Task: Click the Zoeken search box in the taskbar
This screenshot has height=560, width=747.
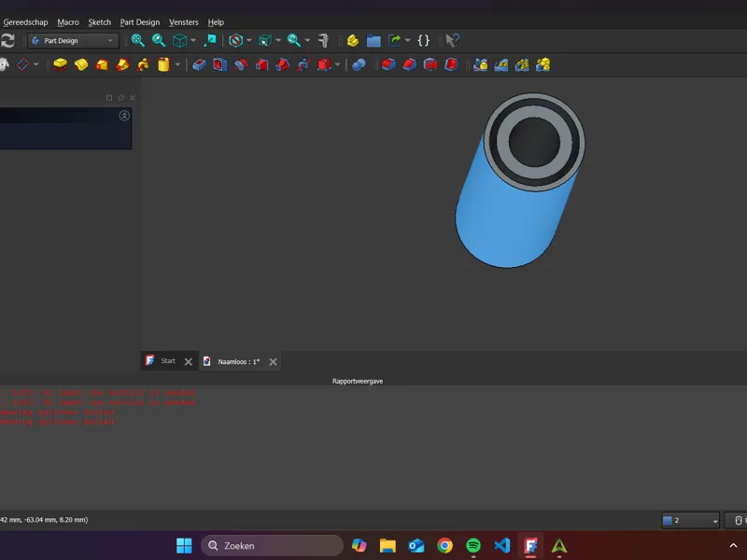Action: coord(272,546)
